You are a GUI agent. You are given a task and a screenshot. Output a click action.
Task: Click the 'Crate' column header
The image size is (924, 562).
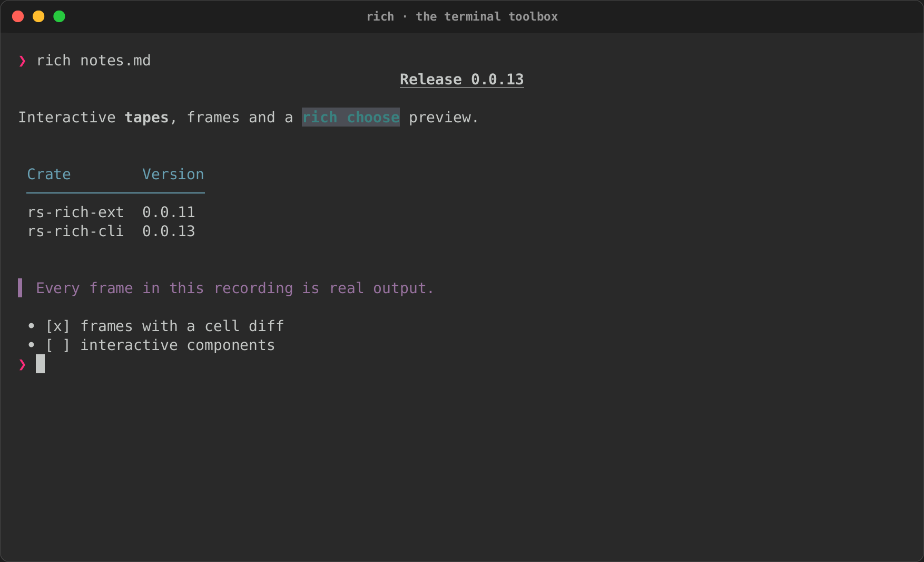tap(49, 175)
